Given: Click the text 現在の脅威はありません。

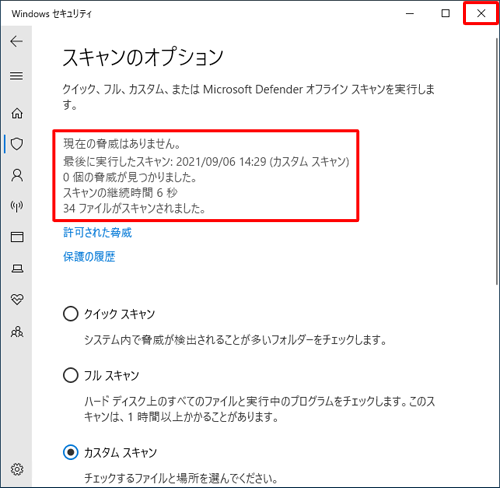Looking at the screenshot, I should (122, 144).
